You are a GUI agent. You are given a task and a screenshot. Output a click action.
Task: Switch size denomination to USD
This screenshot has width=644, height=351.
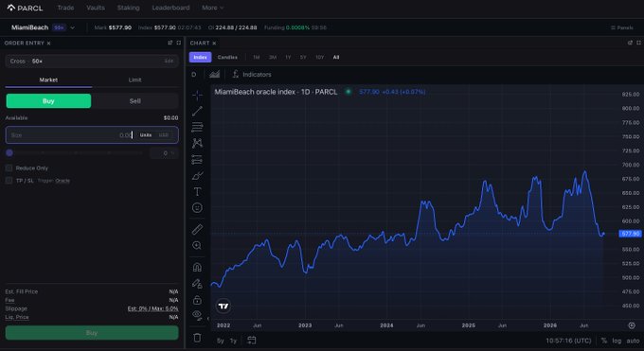164,135
